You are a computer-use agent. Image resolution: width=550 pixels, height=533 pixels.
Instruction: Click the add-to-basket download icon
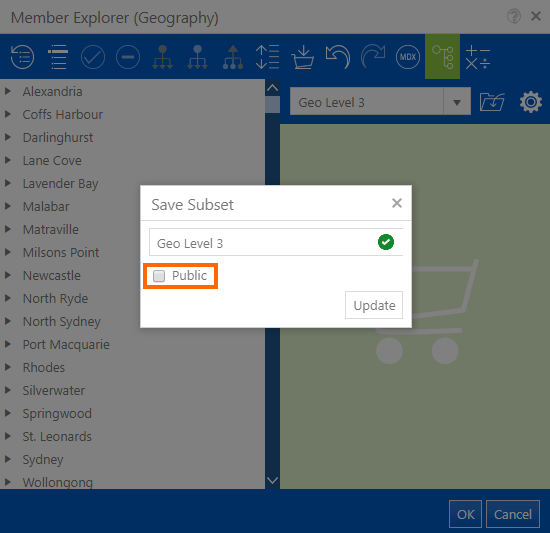302,57
